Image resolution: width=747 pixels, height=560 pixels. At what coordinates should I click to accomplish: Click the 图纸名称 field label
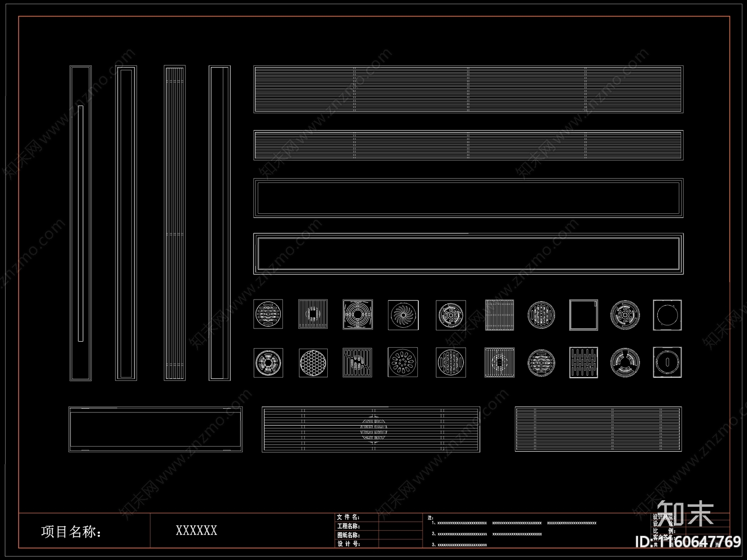[x=348, y=535]
